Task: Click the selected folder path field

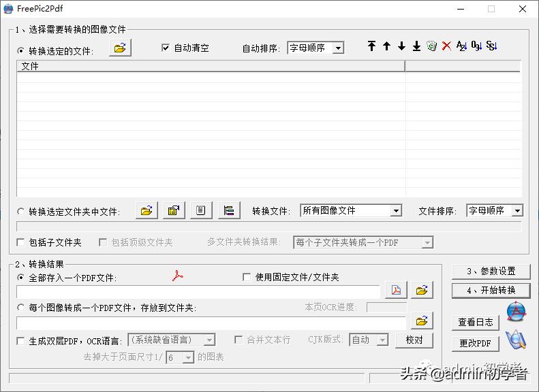Action: click(x=268, y=227)
